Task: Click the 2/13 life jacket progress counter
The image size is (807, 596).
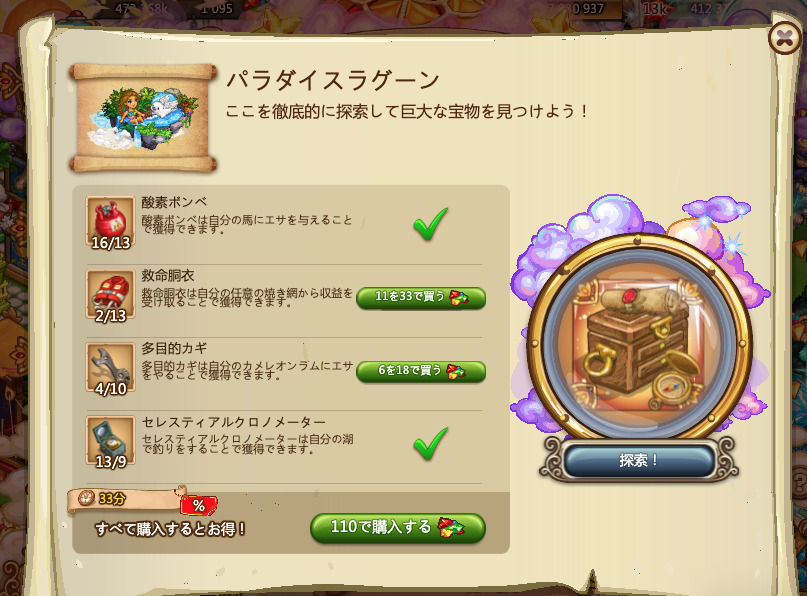Action: pos(111,315)
